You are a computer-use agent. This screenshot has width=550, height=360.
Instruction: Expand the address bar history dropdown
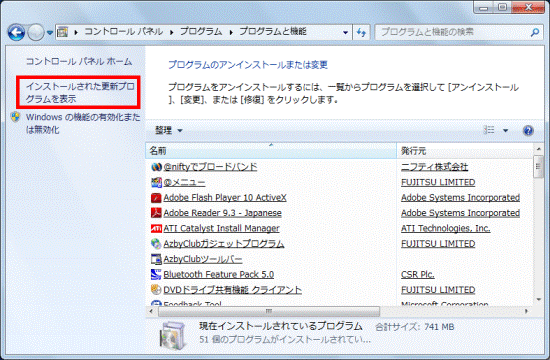pos(346,32)
